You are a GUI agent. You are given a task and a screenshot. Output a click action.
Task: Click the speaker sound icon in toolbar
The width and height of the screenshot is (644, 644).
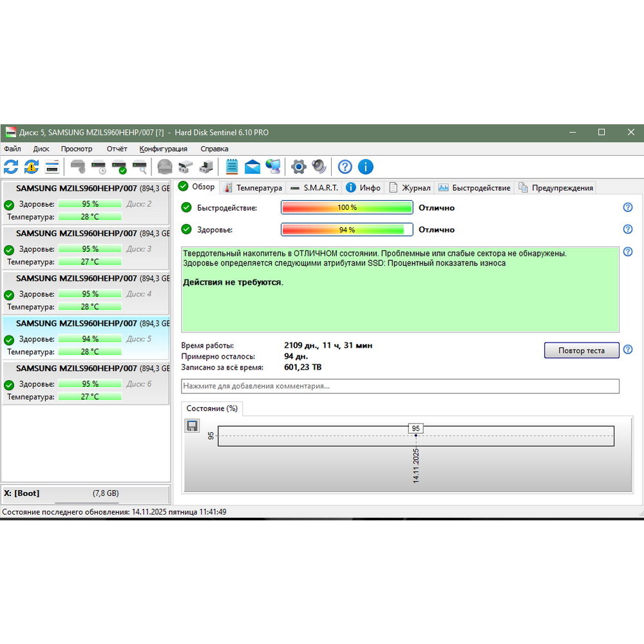(319, 167)
